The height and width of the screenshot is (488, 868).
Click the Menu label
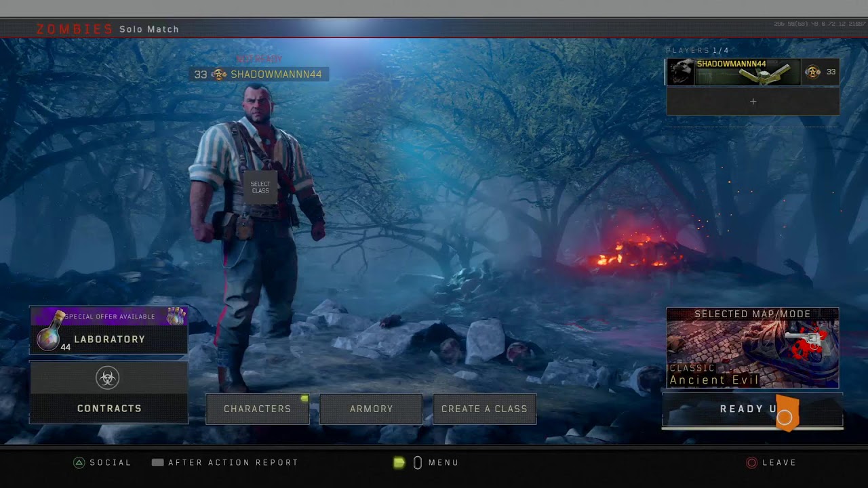[x=443, y=462]
